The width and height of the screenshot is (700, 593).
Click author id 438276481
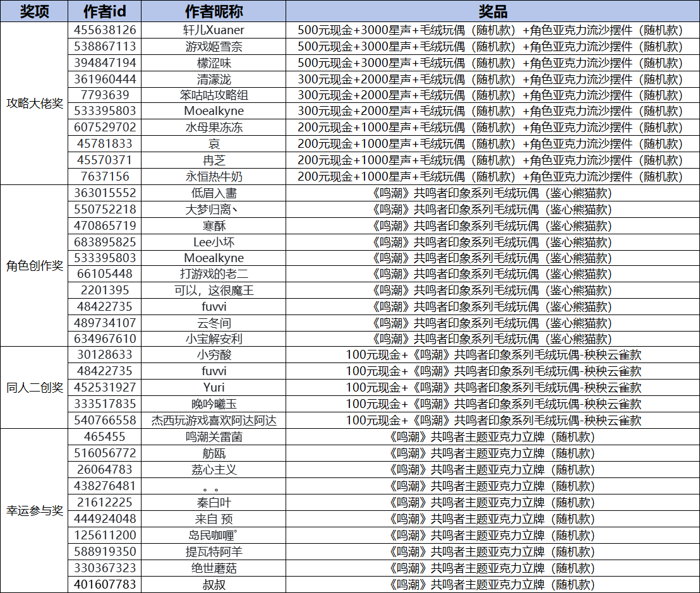(x=105, y=486)
